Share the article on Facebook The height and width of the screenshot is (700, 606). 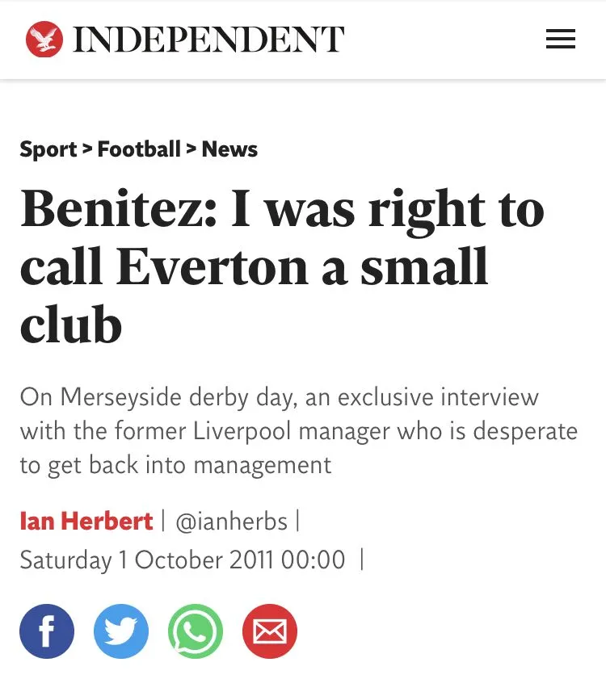click(47, 631)
